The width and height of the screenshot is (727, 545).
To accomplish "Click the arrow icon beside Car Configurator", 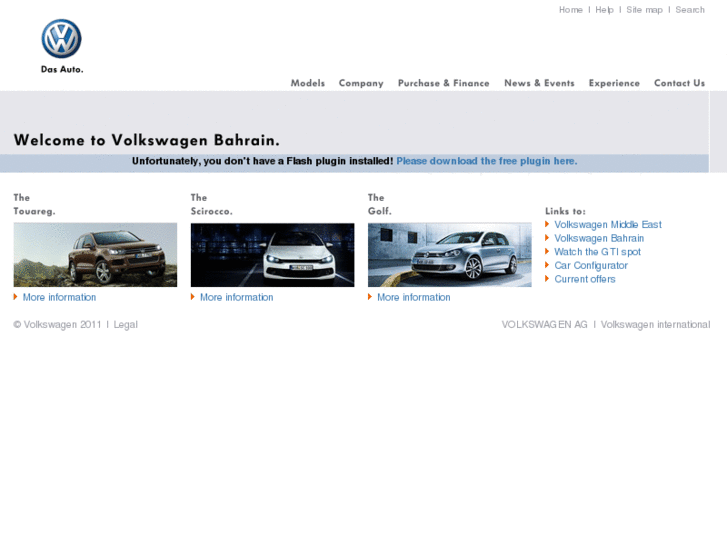I will click(547, 265).
